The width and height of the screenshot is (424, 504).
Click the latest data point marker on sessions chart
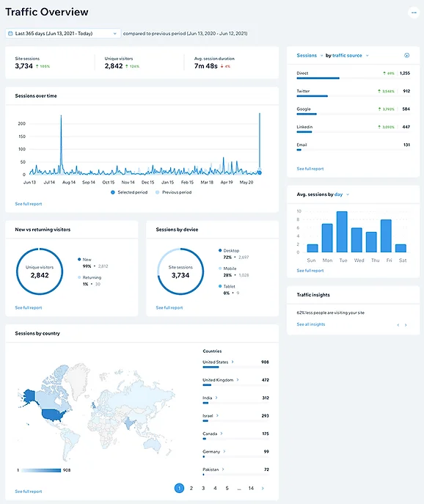click(260, 172)
